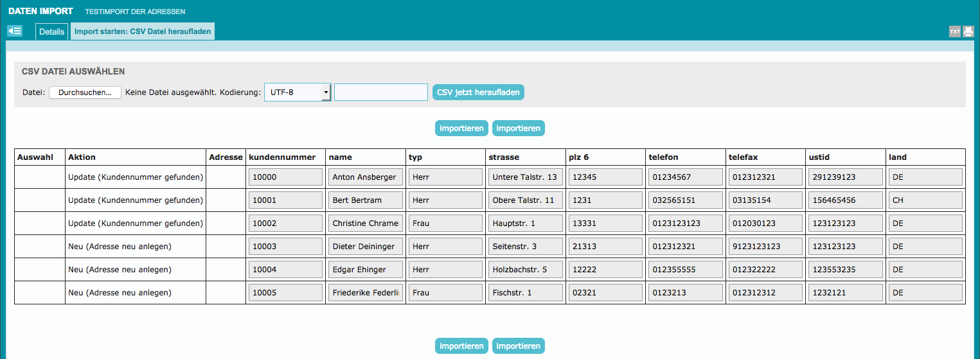Click the left Importieren button above the table
The width and height of the screenshot is (980, 359).
(461, 128)
